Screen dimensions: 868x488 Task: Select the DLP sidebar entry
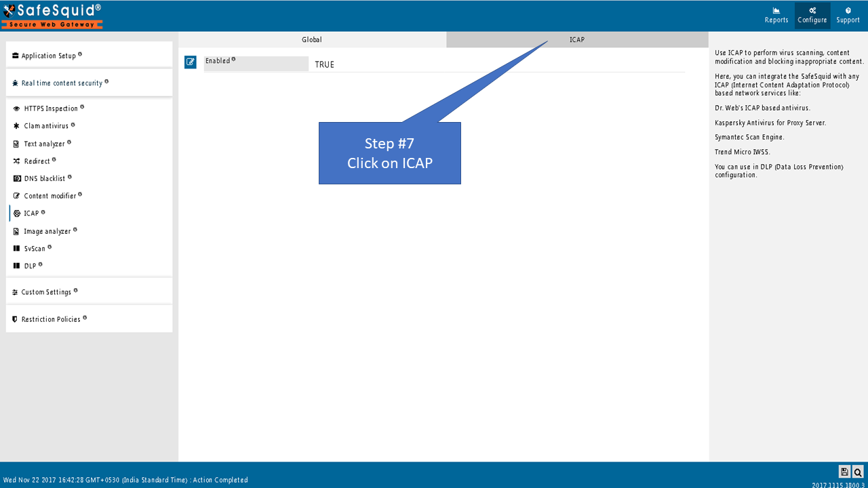point(30,266)
